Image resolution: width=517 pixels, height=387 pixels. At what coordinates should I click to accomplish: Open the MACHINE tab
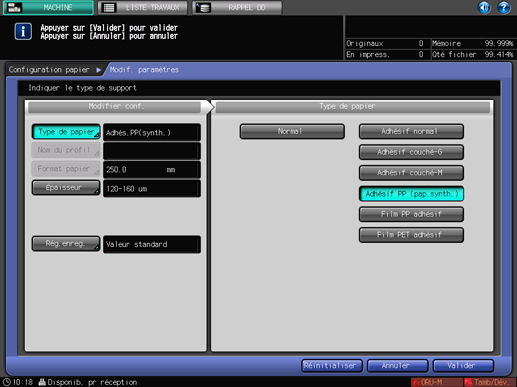(x=48, y=7)
